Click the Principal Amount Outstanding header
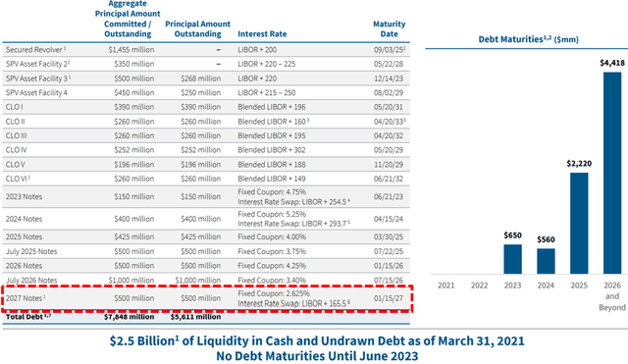The height and width of the screenshot is (364, 628). (x=198, y=28)
